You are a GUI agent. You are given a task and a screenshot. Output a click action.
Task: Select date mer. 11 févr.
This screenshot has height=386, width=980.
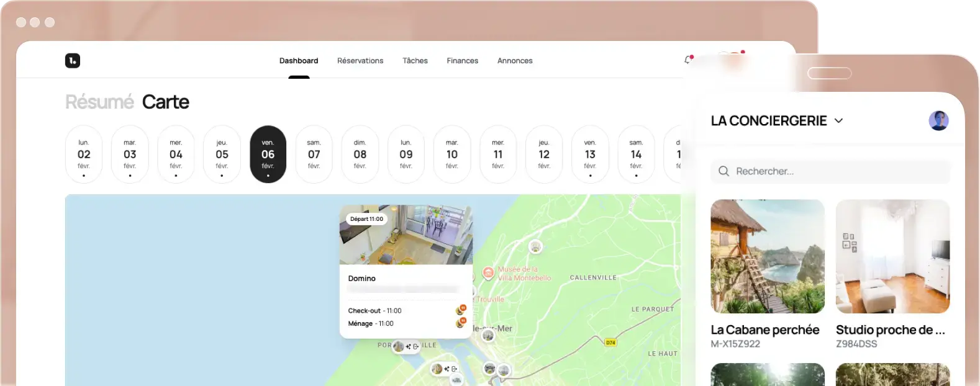tap(498, 155)
